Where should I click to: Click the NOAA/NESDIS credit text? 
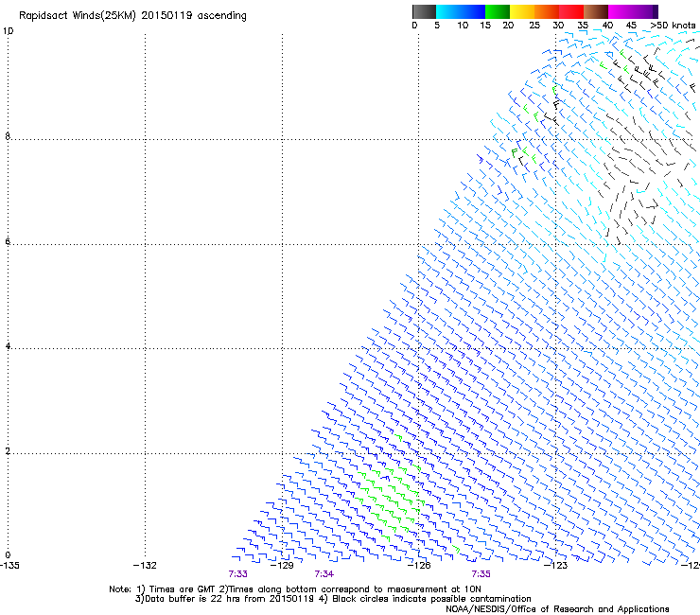[557, 609]
